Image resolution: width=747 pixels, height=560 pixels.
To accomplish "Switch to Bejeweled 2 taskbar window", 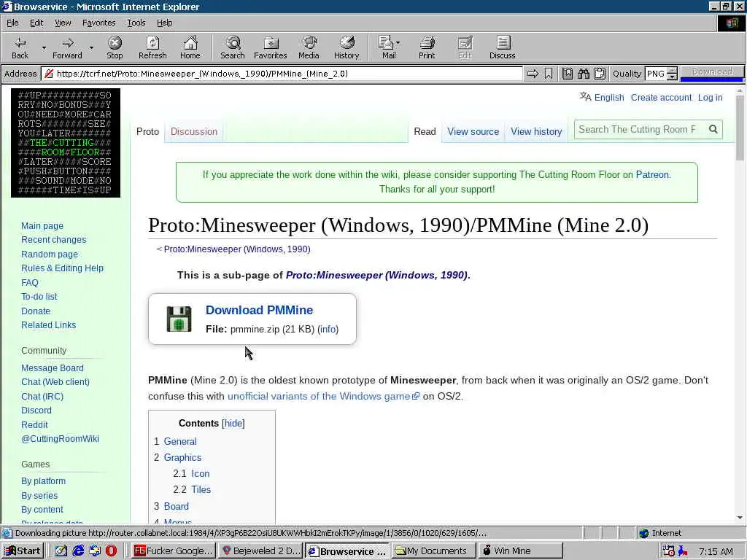I will (260, 551).
